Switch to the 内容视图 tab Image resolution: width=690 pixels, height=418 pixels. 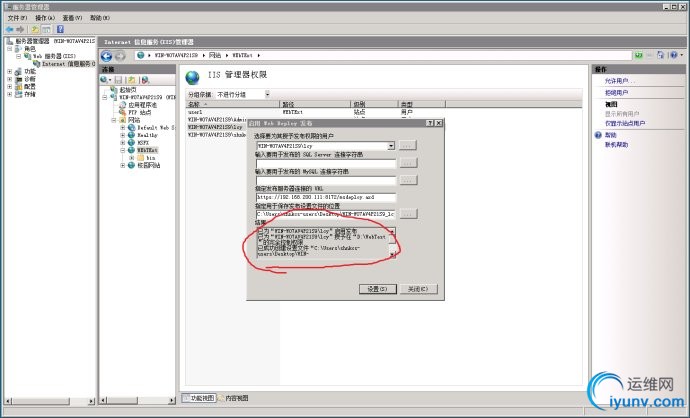point(233,398)
